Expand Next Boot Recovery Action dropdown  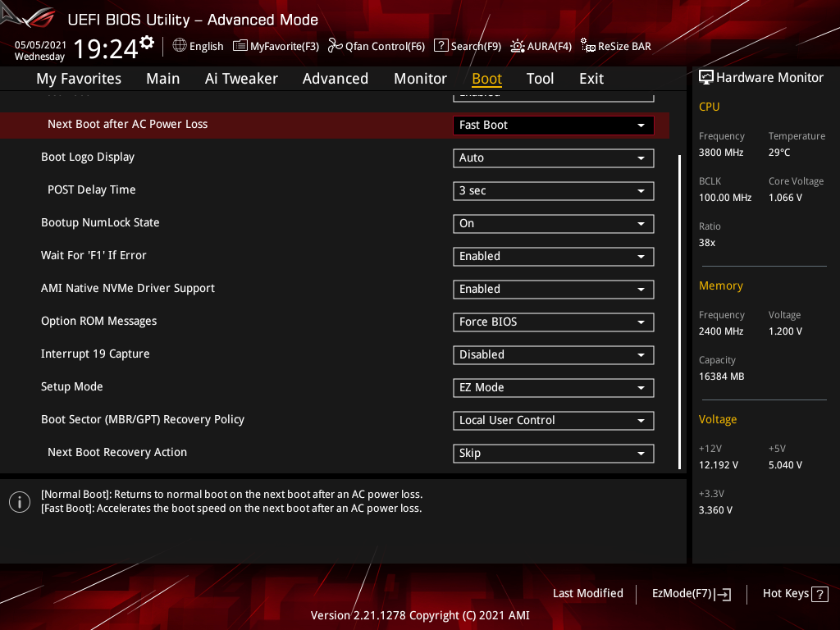pos(554,453)
